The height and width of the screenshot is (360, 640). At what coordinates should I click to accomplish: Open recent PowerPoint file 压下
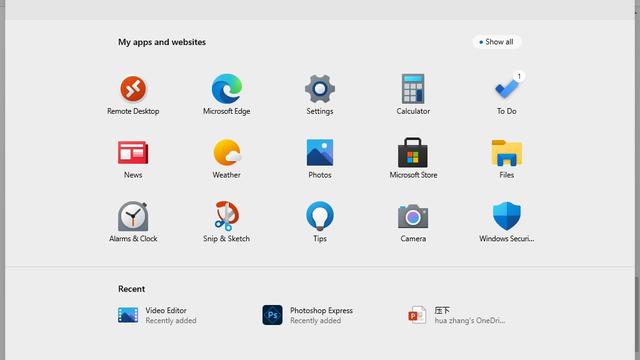(457, 315)
